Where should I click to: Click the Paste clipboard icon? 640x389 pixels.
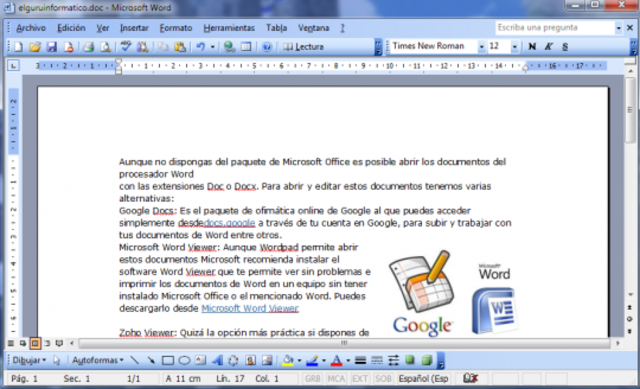[180, 47]
